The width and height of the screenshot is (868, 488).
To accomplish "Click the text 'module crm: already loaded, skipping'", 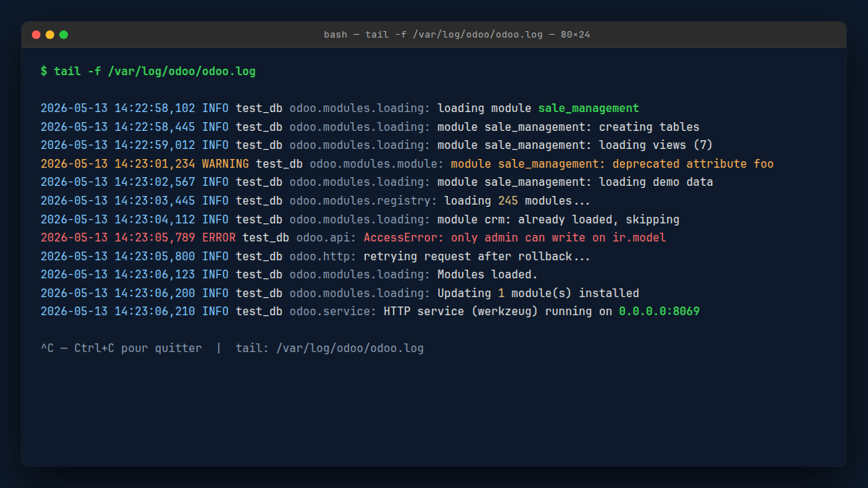I will tap(558, 219).
